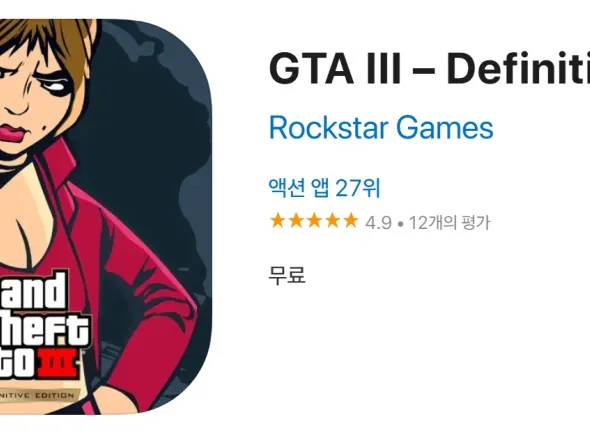Open the 12개의 평가 review count

coord(450,223)
